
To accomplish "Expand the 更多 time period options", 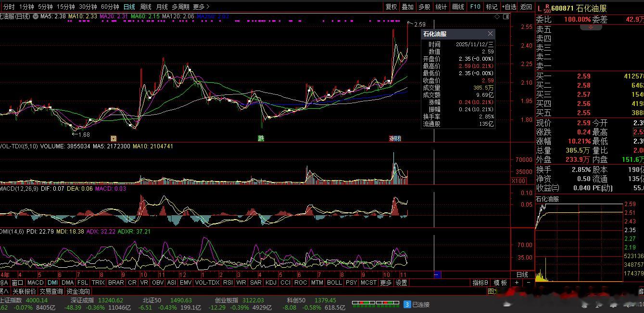I will 201,7.
